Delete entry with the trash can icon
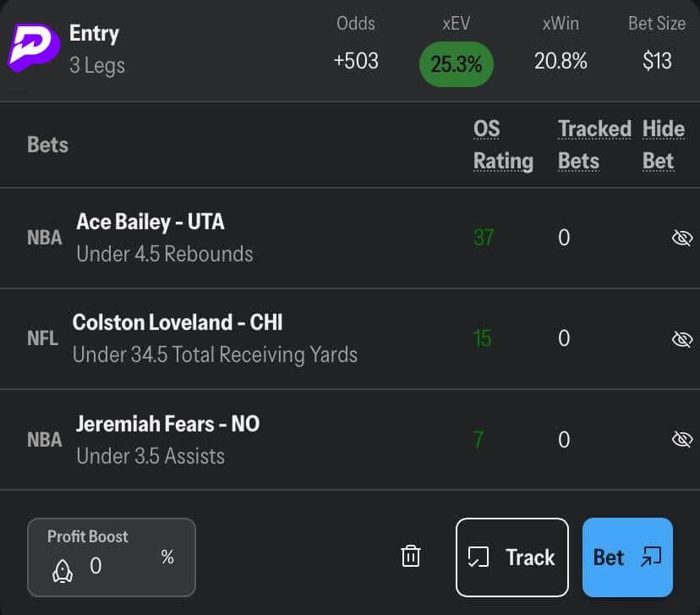 coord(411,557)
